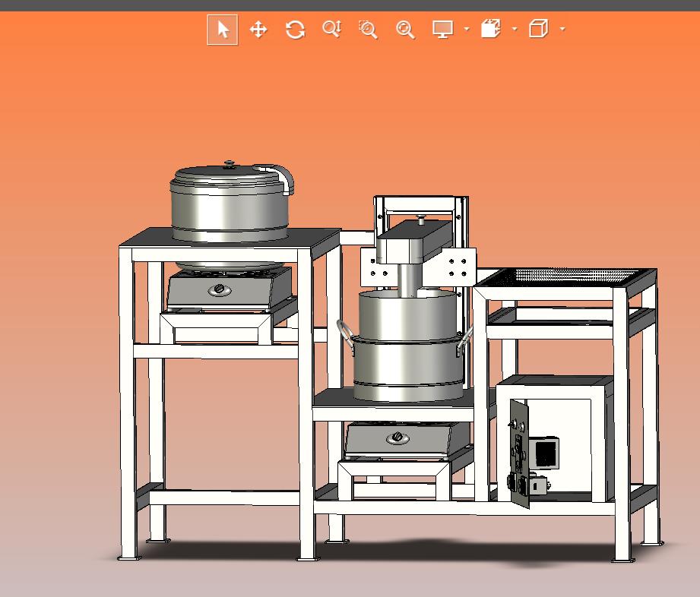This screenshot has height=597, width=700.
Task: Open dropdown arrow beside wireframe cube icon
Action: click(562, 29)
